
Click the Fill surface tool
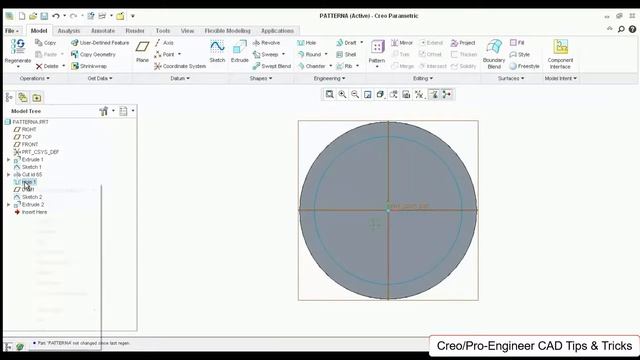pos(517,42)
